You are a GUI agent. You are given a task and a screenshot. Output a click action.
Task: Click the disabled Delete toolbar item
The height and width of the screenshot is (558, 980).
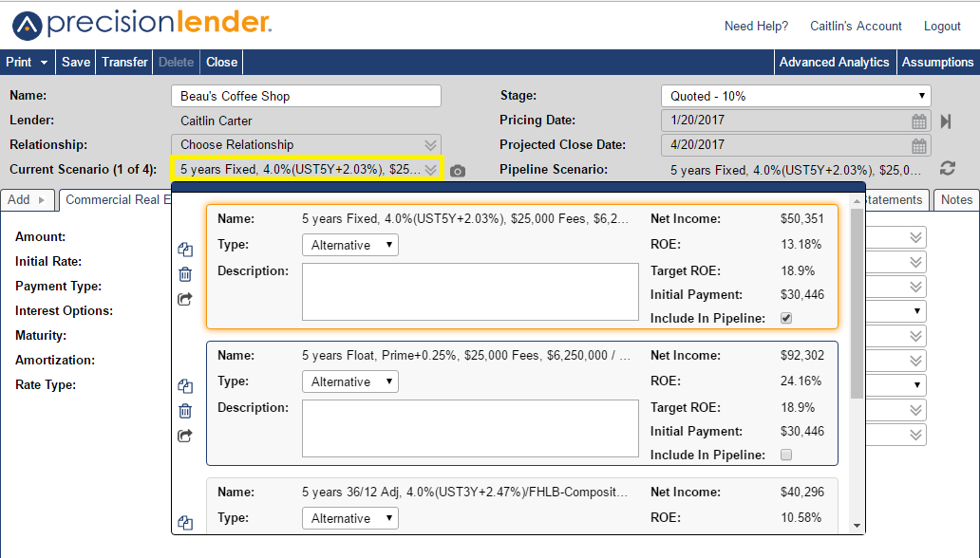(176, 63)
